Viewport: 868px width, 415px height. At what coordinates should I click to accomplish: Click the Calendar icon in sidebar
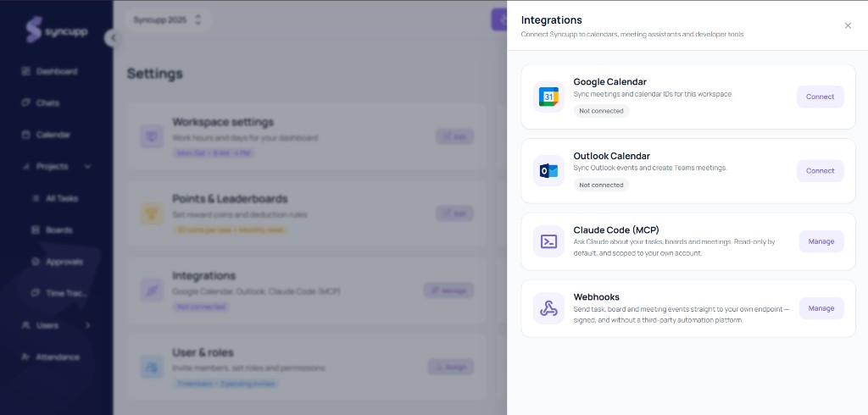click(25, 135)
